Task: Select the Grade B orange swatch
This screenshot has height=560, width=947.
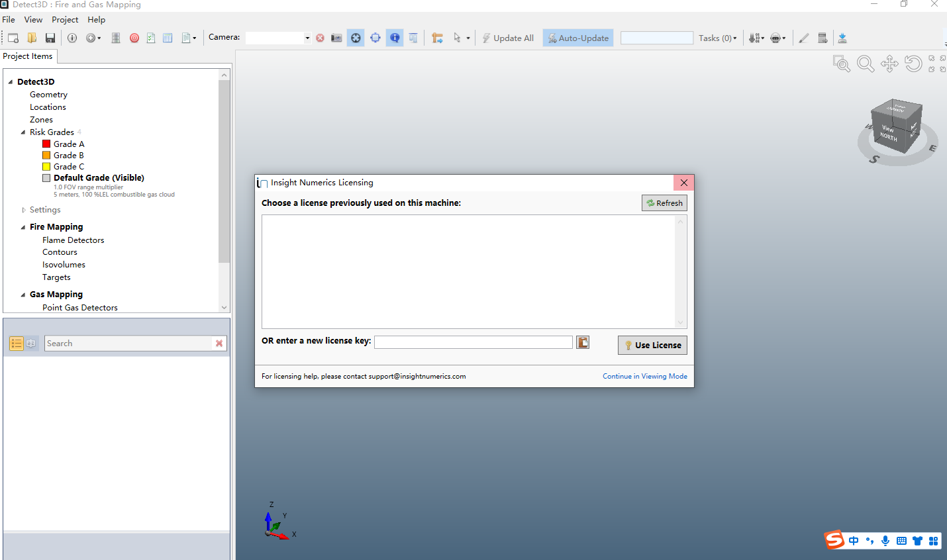Action: tap(46, 155)
